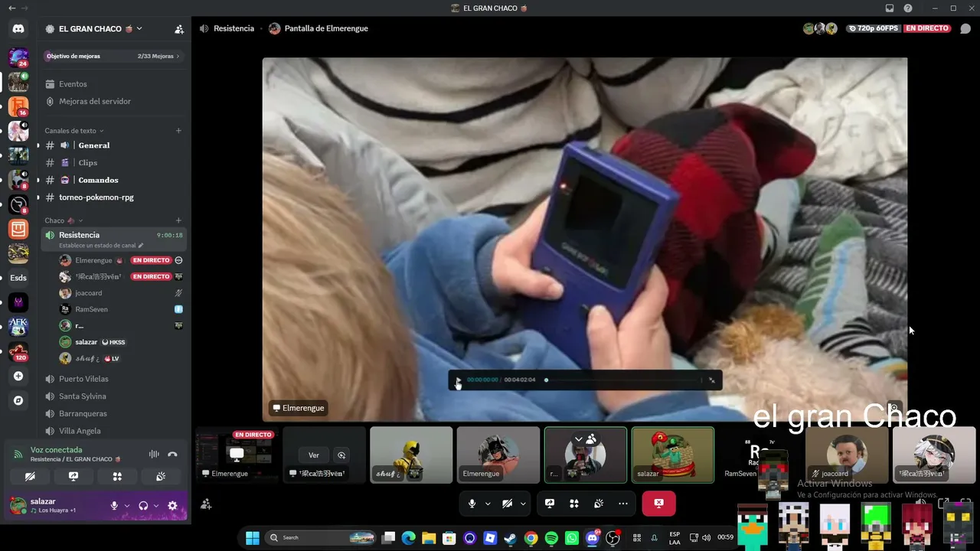The width and height of the screenshot is (980, 551).
Task: Pop out the second stream preview
Action: click(341, 455)
